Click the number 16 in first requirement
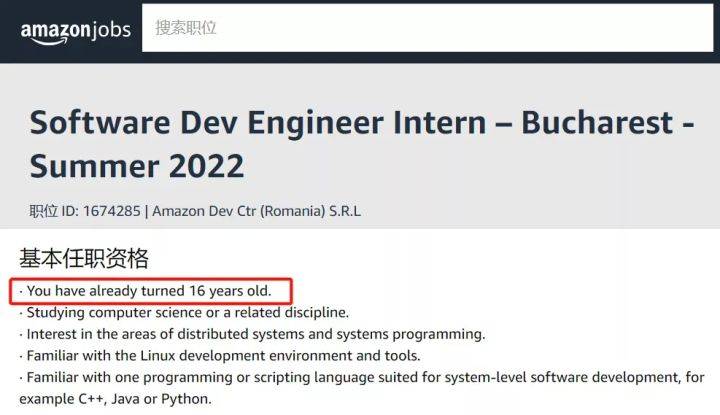This screenshot has height=415, width=720. coord(197,291)
